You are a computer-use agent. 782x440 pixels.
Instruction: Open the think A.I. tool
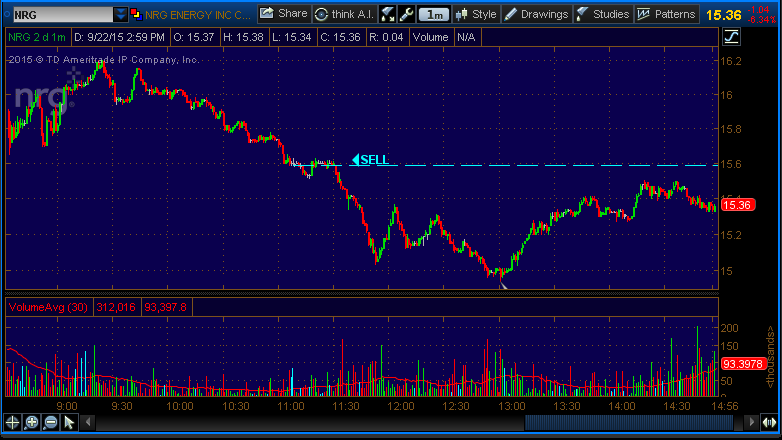[x=345, y=14]
